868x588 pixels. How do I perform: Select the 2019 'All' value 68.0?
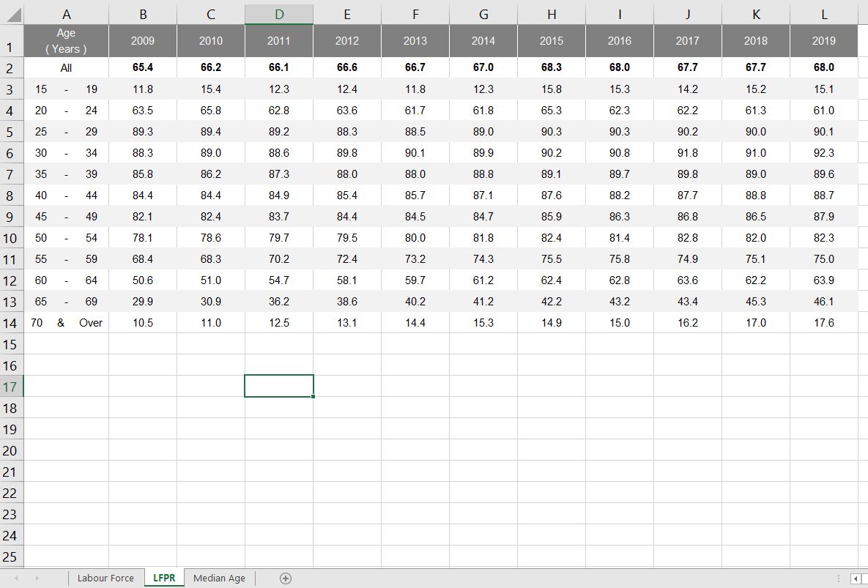point(823,67)
